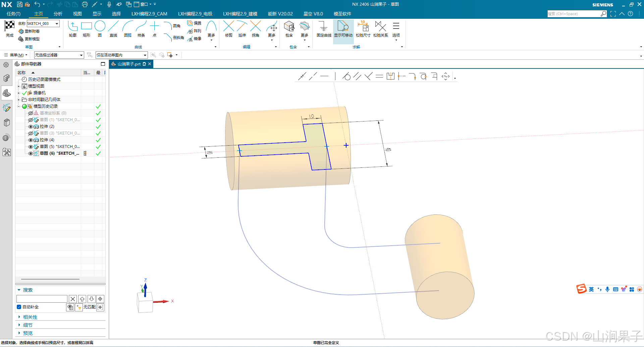Hide the 草图 (6) sketch

[31, 153]
